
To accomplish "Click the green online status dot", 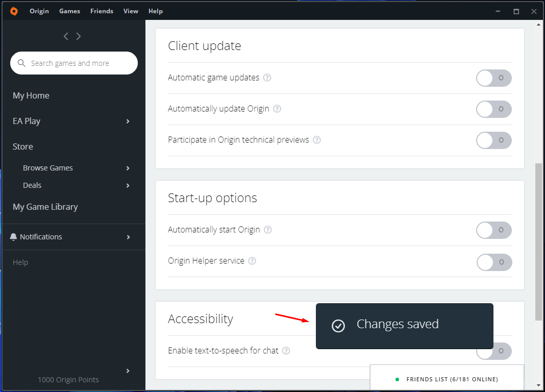I will (397, 379).
